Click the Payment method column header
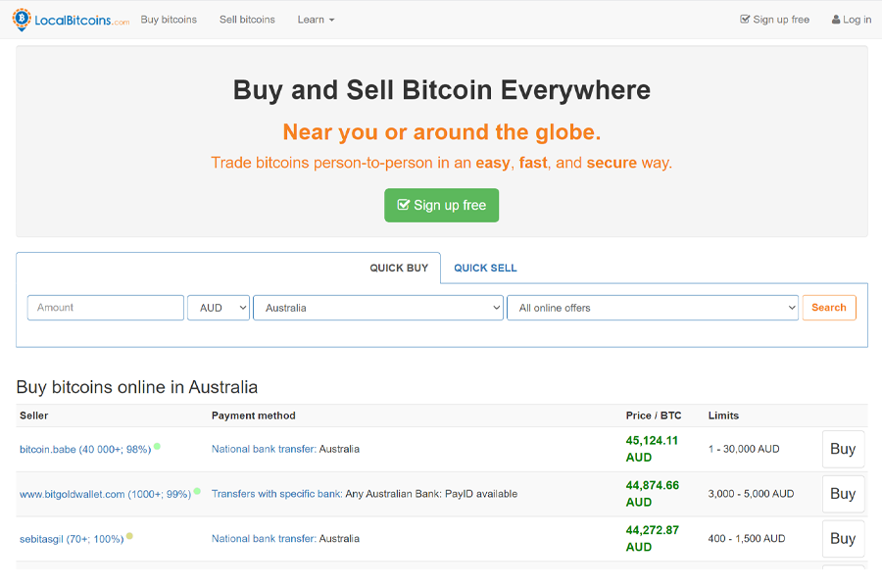The height and width of the screenshot is (588, 882). pos(253,416)
